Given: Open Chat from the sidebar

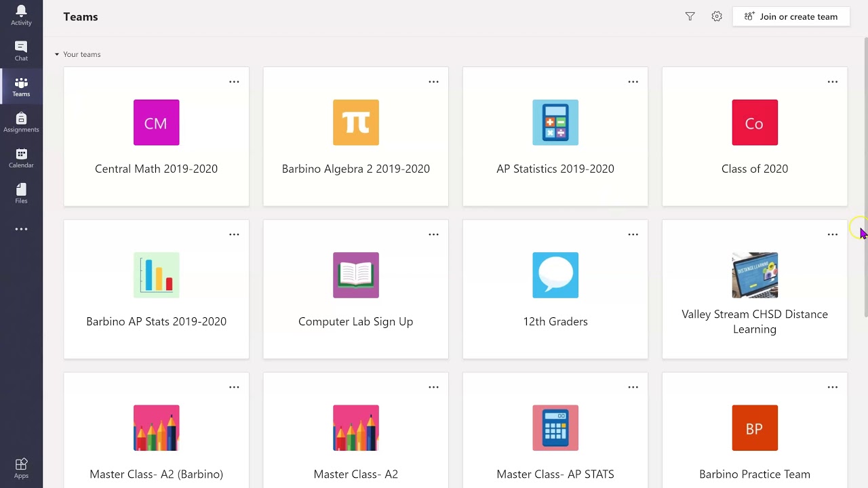Looking at the screenshot, I should (x=21, y=51).
